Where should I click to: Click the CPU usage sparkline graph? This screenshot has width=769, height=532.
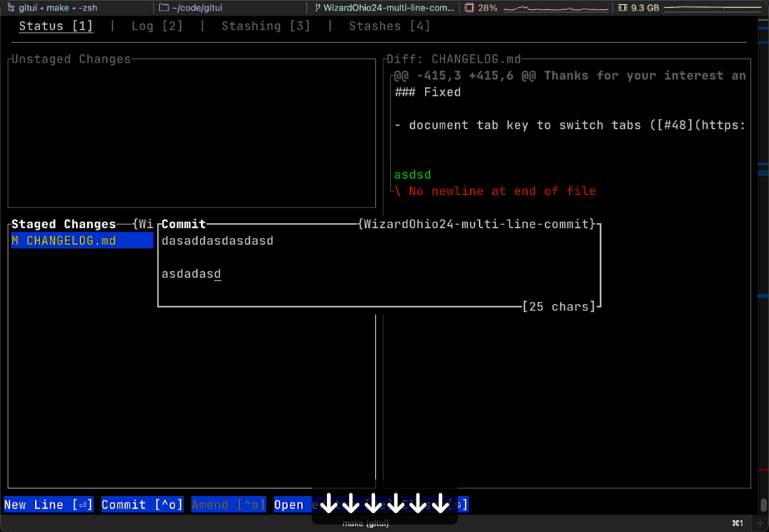pos(556,8)
